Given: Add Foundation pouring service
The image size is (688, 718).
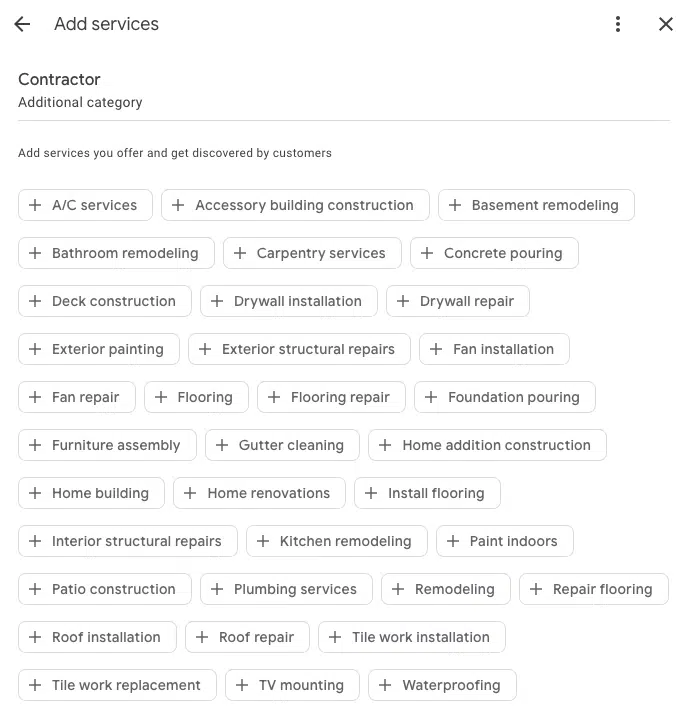Looking at the screenshot, I should click(x=505, y=397).
